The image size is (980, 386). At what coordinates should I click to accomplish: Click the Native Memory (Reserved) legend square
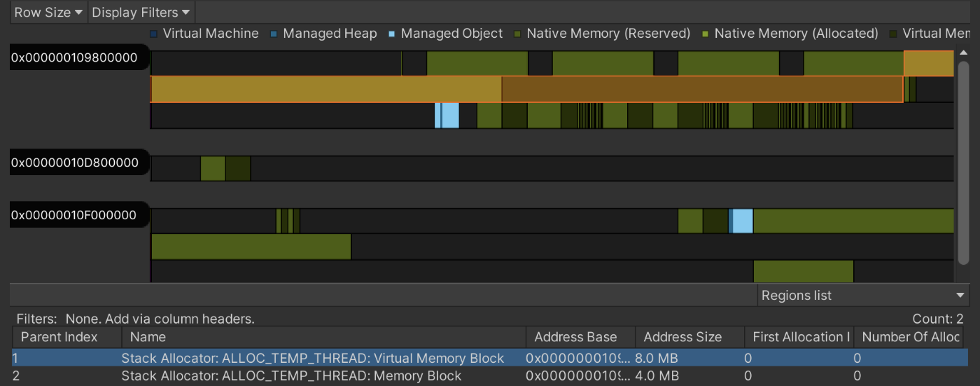pyautogui.click(x=518, y=34)
